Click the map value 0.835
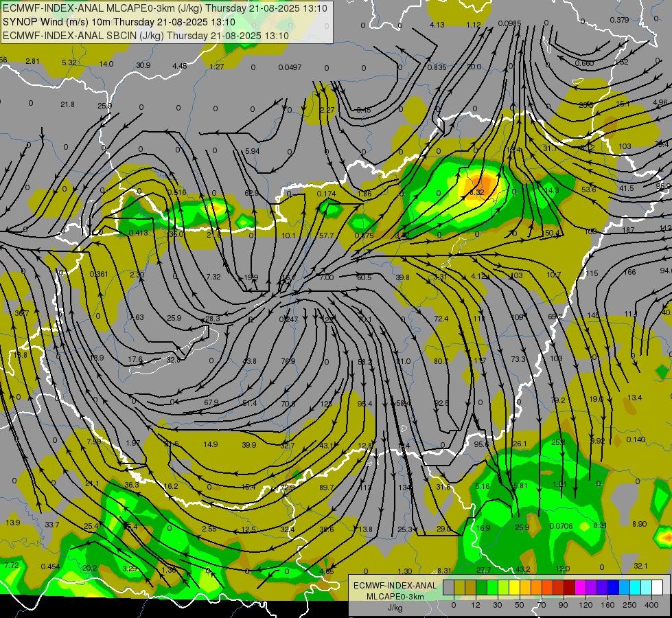 (437, 67)
